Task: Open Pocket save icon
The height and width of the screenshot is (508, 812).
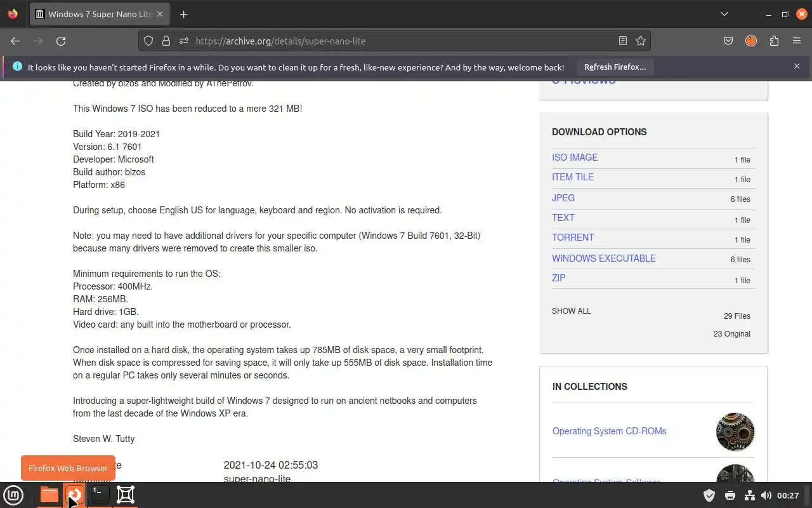Action: (x=728, y=41)
